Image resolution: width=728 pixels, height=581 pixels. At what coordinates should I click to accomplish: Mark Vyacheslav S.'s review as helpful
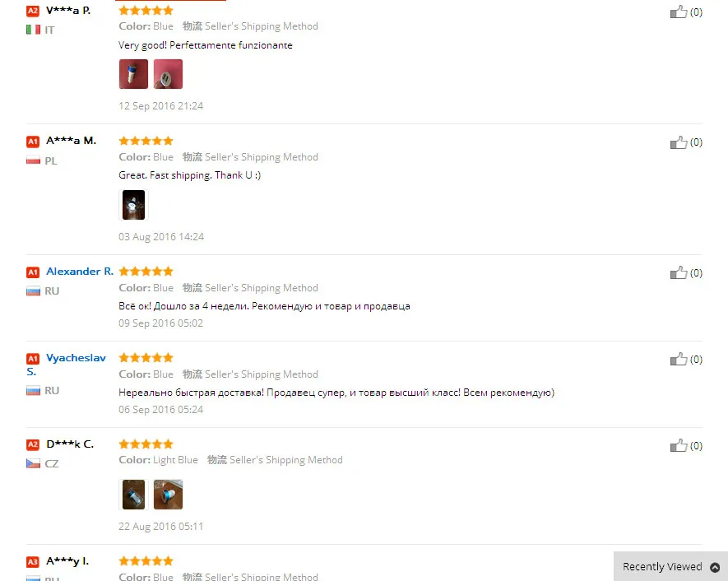679,359
